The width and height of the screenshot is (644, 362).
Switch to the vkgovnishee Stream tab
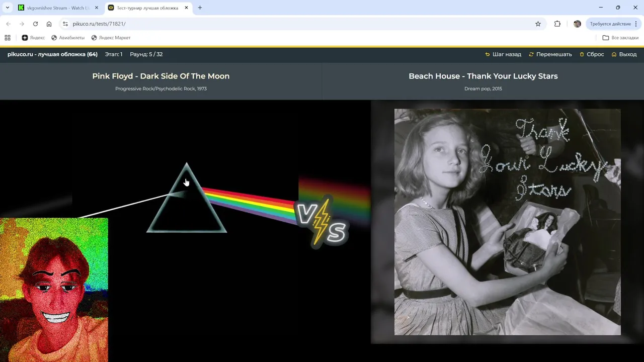point(57,8)
